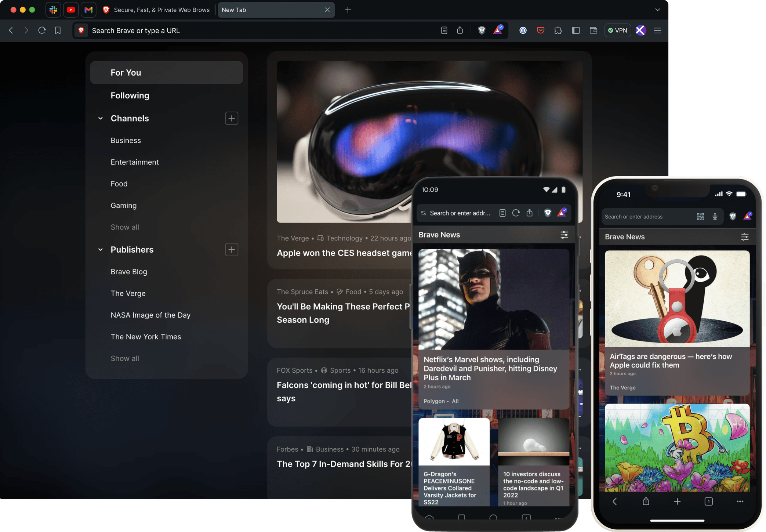This screenshot has width=766, height=532.
Task: Open the Brave Wallet icon
Action: 593,30
